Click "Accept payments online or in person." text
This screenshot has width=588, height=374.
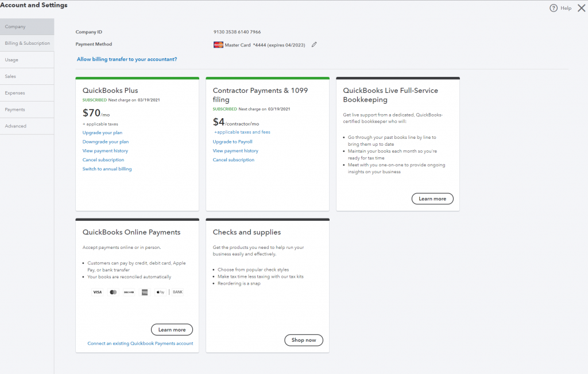tap(122, 247)
